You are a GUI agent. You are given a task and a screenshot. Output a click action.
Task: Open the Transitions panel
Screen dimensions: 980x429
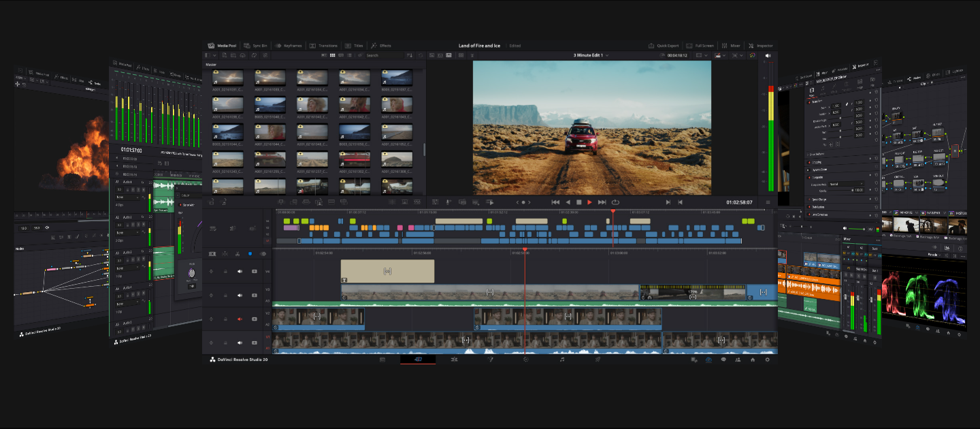(323, 46)
